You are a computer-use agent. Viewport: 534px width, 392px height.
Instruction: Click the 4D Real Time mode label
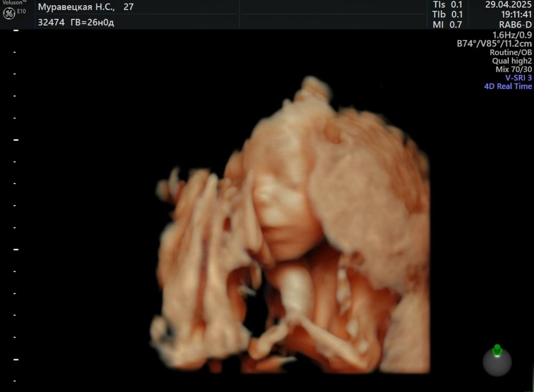point(508,86)
